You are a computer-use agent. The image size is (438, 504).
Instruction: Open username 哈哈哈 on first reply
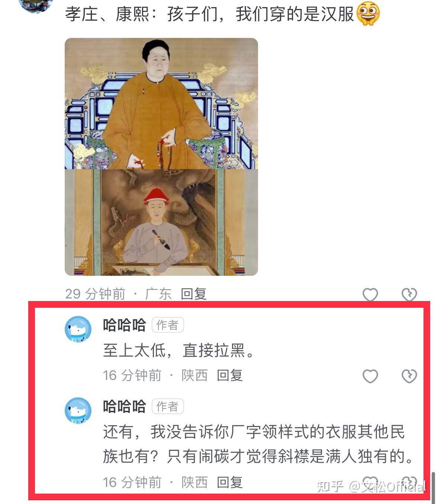click(125, 325)
